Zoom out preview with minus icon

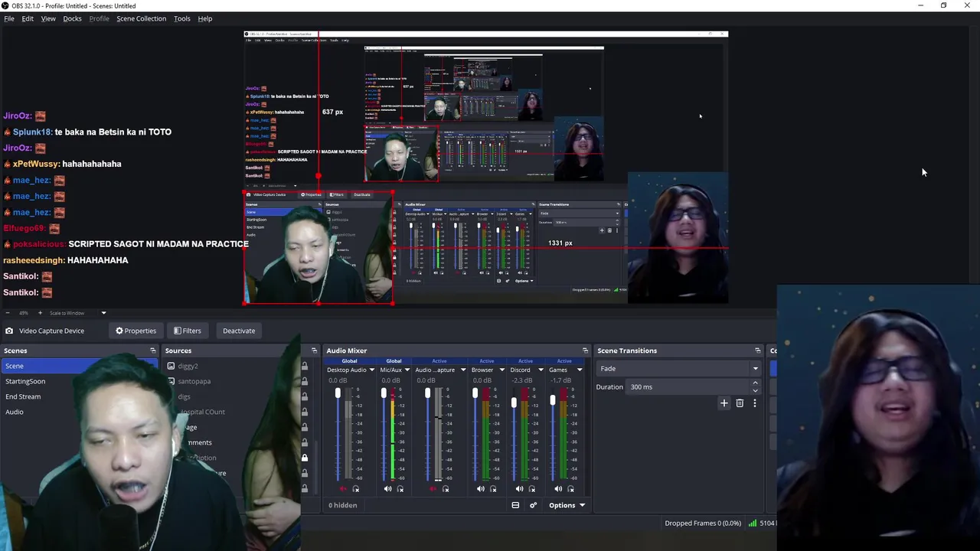(x=8, y=312)
